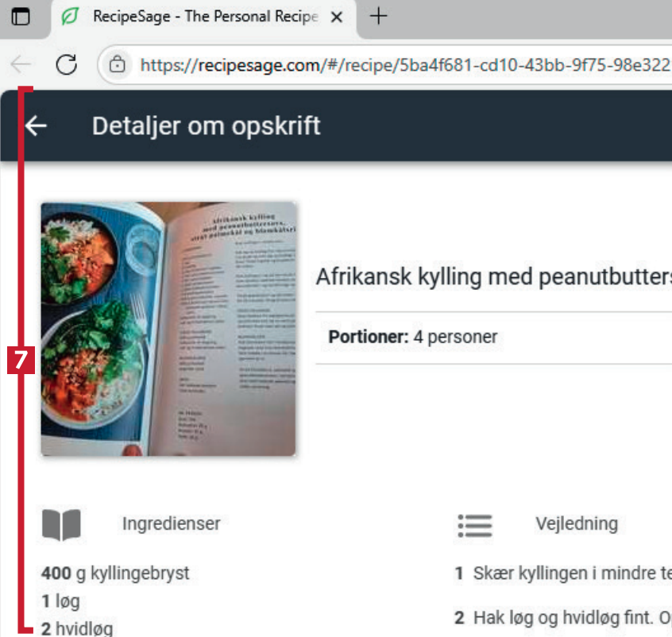Mark step 1 Skær kyllingen as done
The image size is (672, 637).
pyautogui.click(x=563, y=573)
